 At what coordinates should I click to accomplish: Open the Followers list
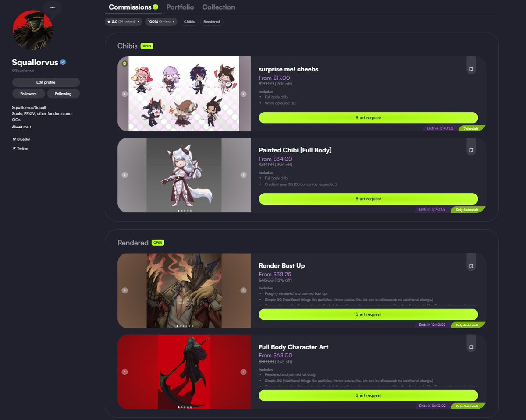click(x=28, y=94)
